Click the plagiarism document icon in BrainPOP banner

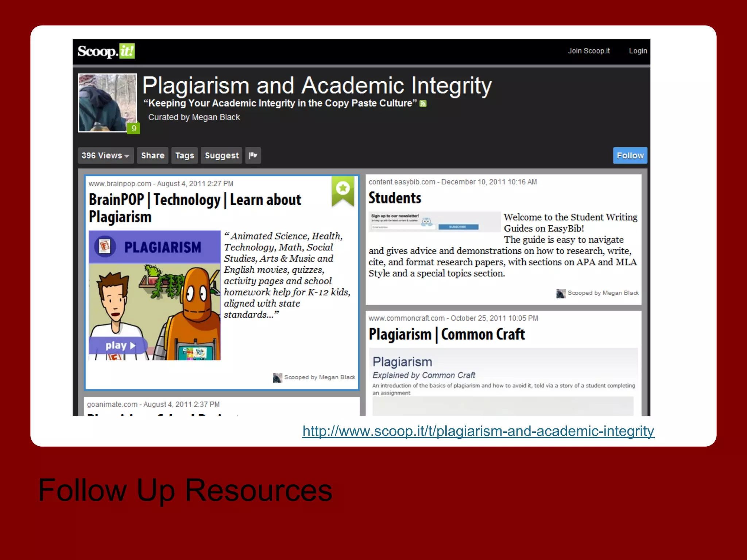click(105, 246)
